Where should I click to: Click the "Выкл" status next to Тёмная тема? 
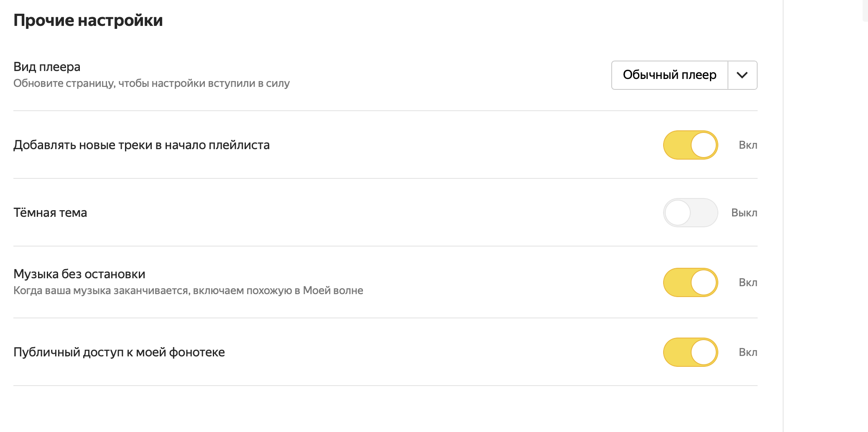744,213
